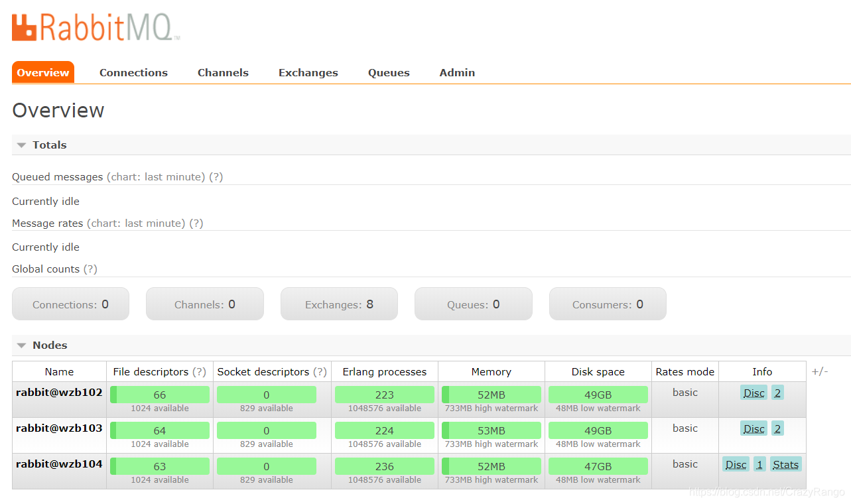This screenshot has height=504, width=851.
Task: Change the Message rates chart range
Action: pyautogui.click(x=136, y=223)
